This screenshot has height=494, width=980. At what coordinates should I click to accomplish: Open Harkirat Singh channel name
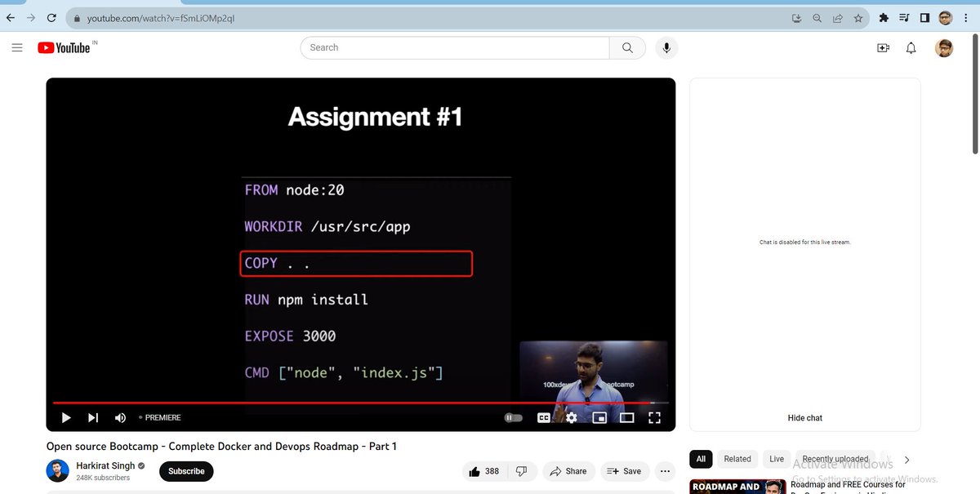click(x=105, y=466)
